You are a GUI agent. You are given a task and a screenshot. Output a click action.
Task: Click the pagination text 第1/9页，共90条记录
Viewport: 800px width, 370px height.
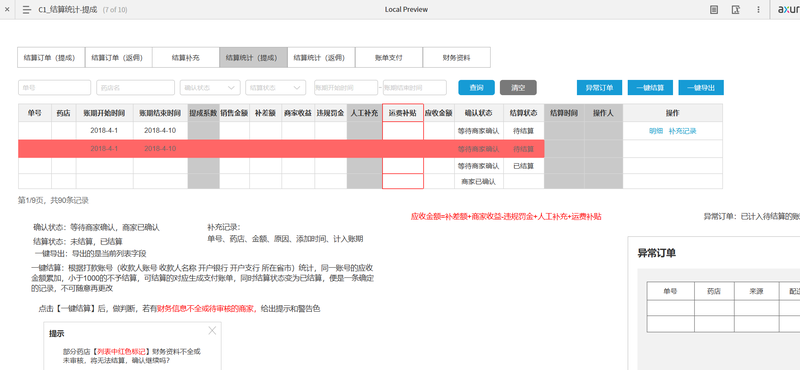click(54, 201)
